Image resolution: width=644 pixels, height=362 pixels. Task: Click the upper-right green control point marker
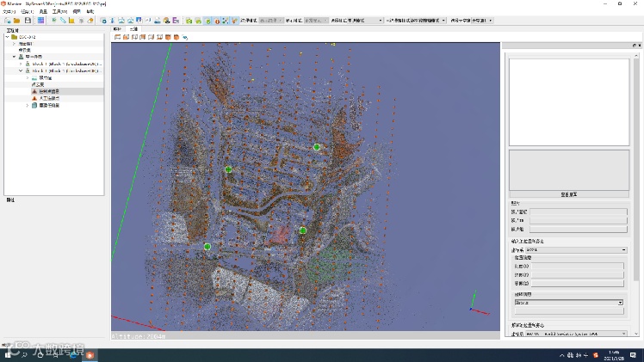pyautogui.click(x=317, y=147)
